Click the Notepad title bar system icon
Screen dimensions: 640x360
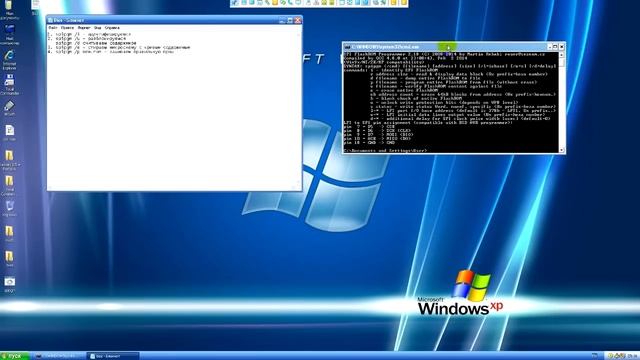[50, 20]
